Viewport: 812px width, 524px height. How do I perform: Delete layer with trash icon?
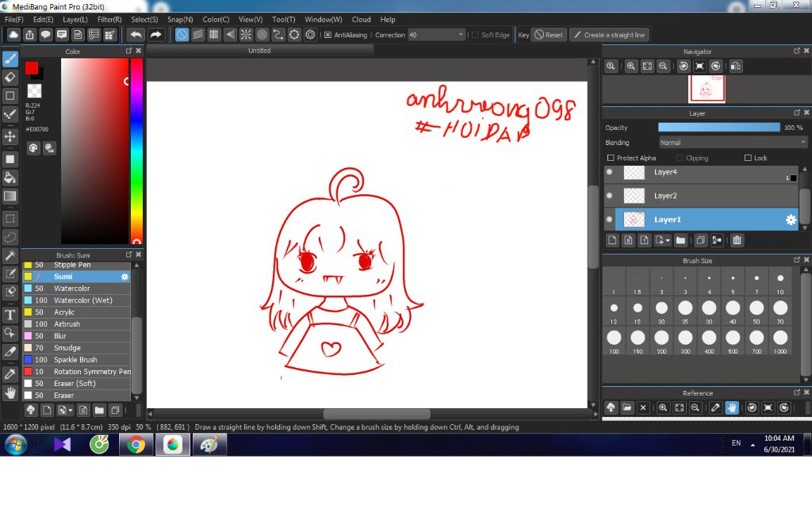pos(737,240)
